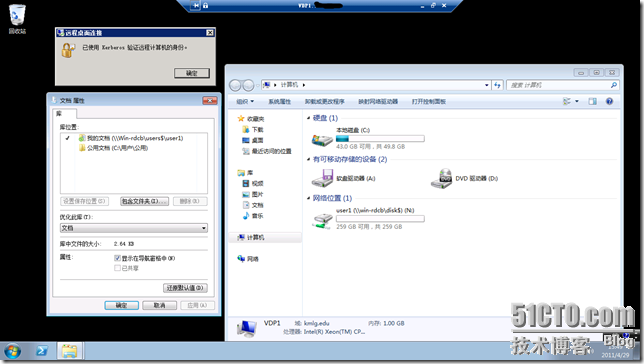The width and height of the screenshot is (644, 364).
Task: Click the Windows Start orb
Action: click(12, 352)
